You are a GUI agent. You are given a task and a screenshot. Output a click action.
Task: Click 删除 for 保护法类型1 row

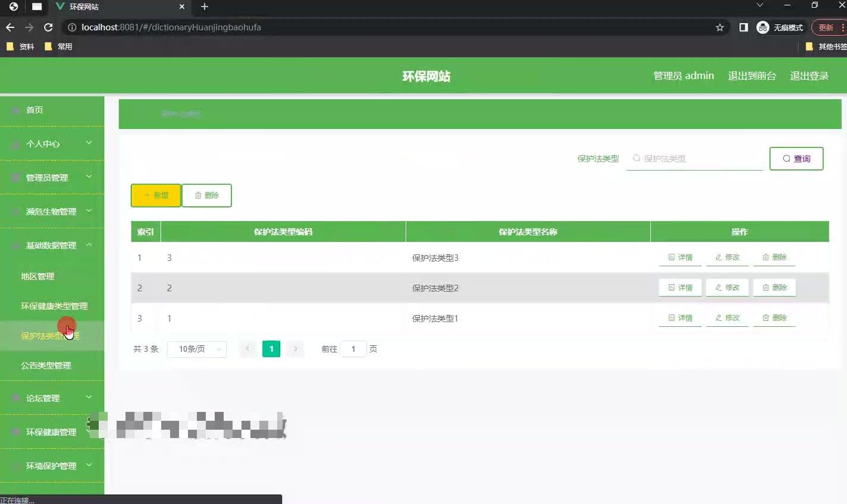pyautogui.click(x=774, y=318)
